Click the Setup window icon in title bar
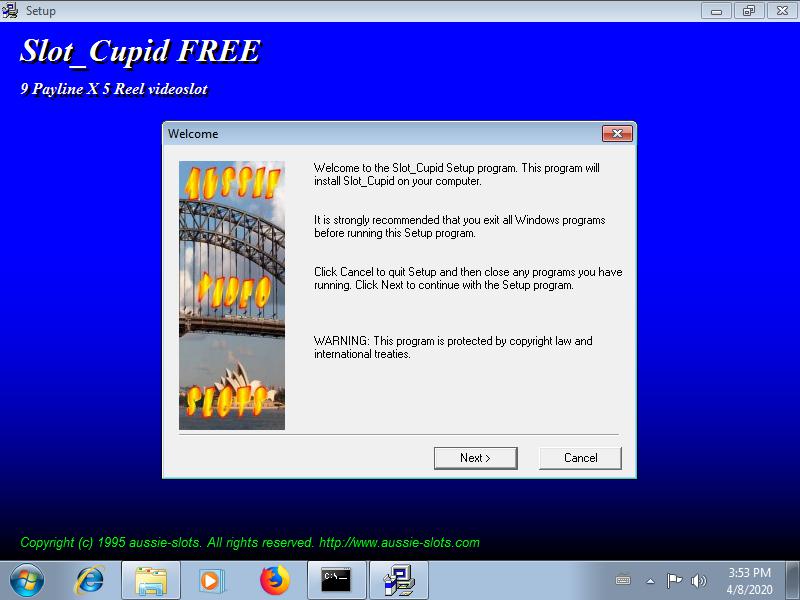This screenshot has width=800, height=600. pyautogui.click(x=10, y=10)
